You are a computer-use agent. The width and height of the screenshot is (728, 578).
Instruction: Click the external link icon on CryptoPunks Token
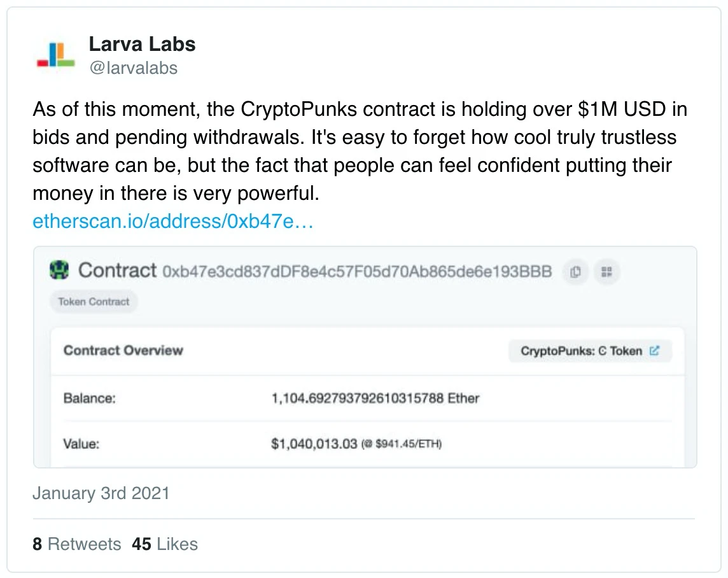point(654,351)
